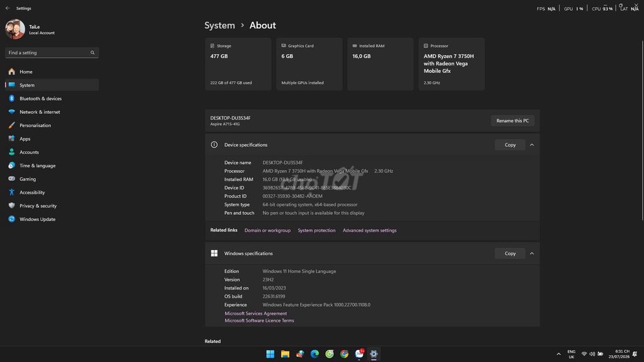This screenshot has height=362, width=644.
Task: Collapse the Device specifications section
Action: tap(532, 145)
